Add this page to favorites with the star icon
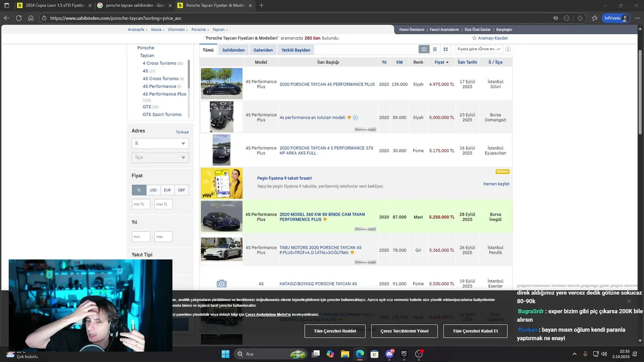Image resolution: width=644 pixels, height=362 pixels. pos(580,18)
